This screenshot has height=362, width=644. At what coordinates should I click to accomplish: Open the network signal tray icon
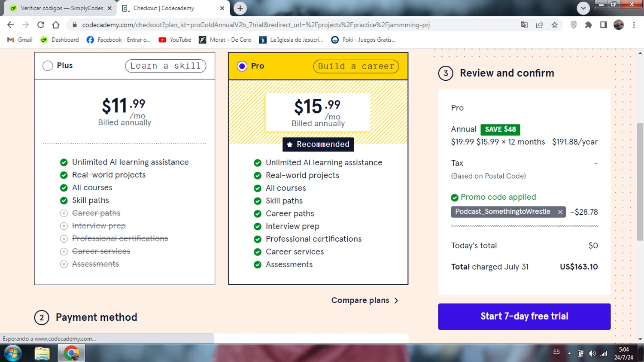click(604, 353)
